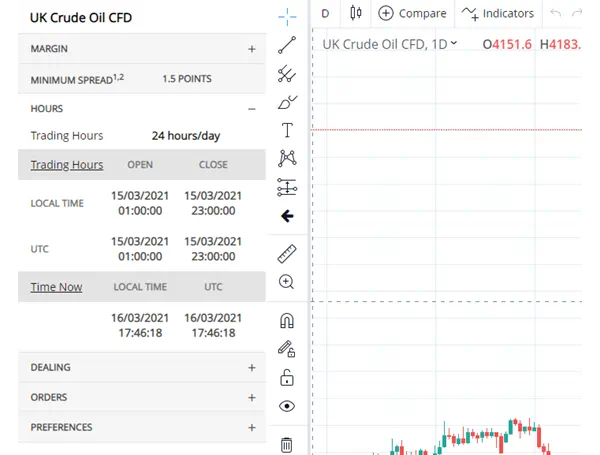
Task: Toggle stay in drawing mode
Action: point(287,349)
